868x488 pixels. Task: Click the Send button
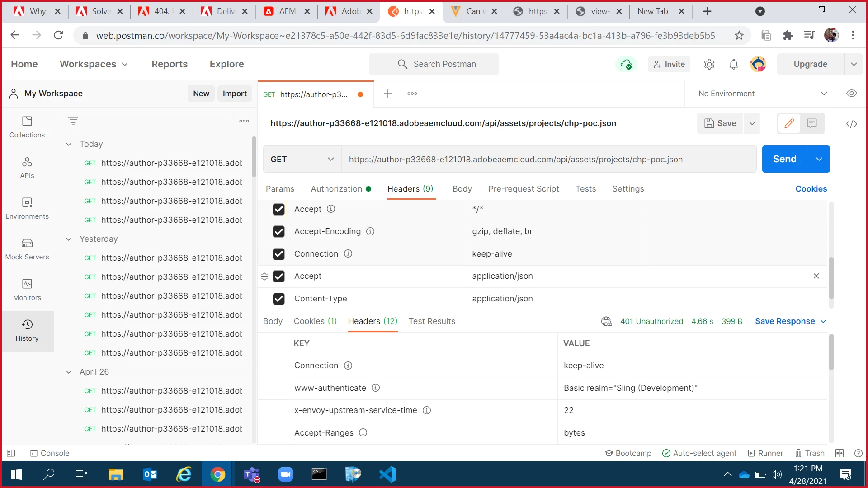[784, 159]
